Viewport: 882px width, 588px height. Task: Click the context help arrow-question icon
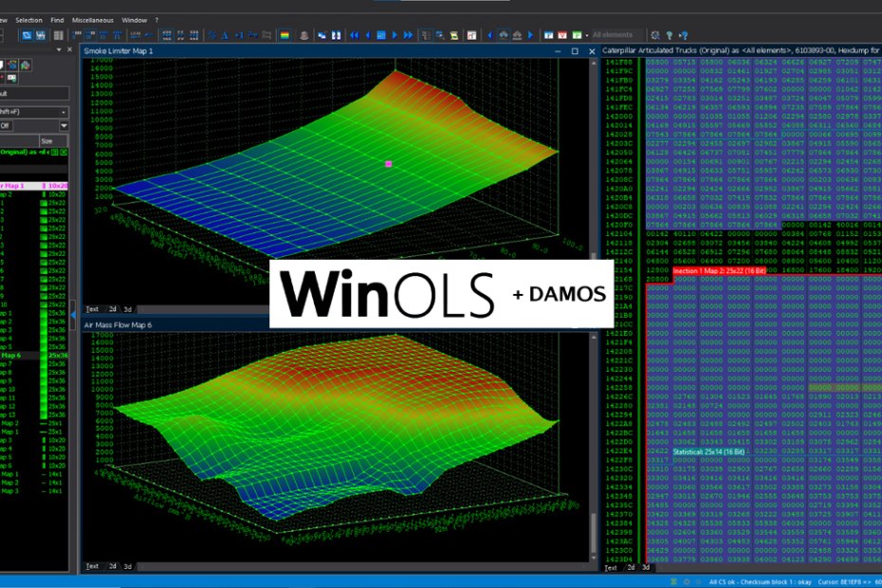pyautogui.click(x=684, y=35)
